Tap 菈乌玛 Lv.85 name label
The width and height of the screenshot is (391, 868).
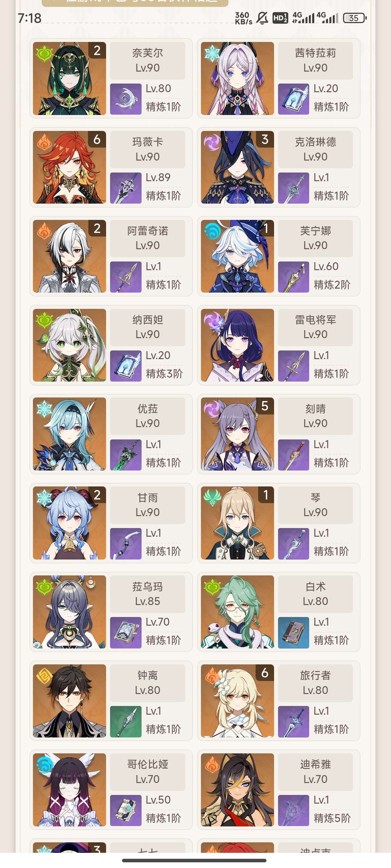pyautogui.click(x=148, y=594)
